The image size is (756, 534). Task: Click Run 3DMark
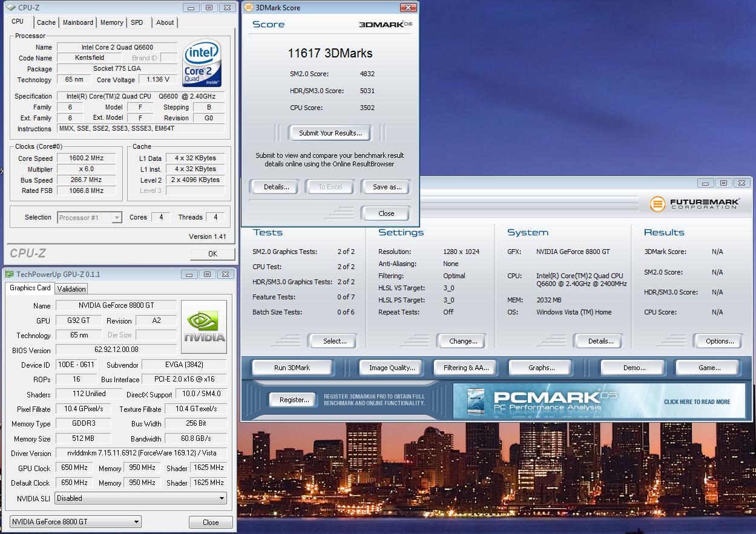pyautogui.click(x=292, y=368)
